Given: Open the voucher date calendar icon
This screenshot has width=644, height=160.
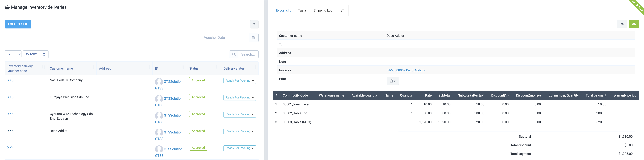Looking at the screenshot, I should tap(254, 38).
